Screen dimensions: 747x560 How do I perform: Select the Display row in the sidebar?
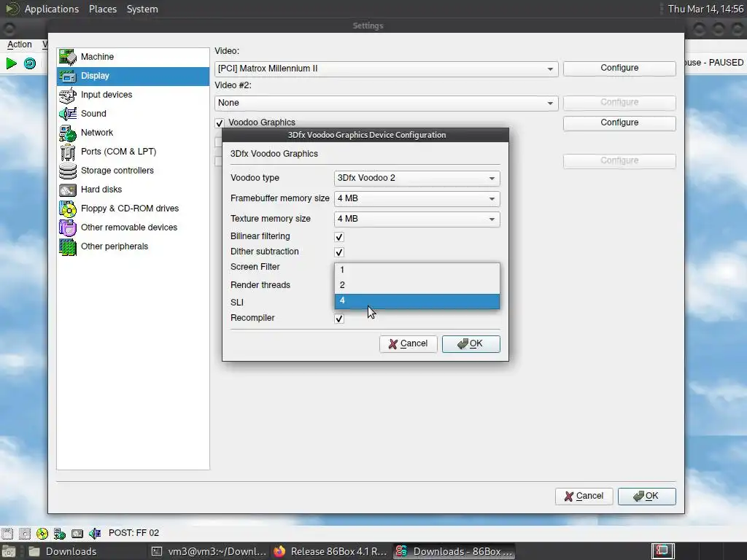(133, 76)
